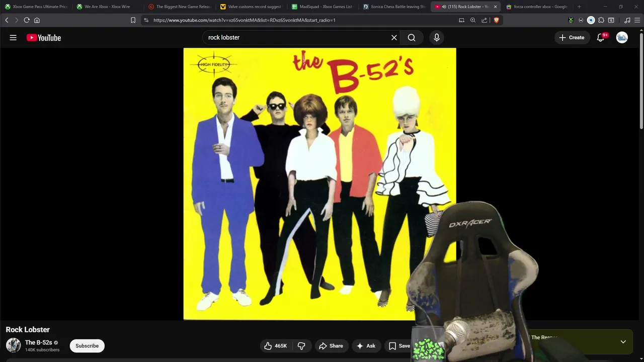This screenshot has height=362, width=644.
Task: Open the blue circular extension icon
Action: point(591,20)
